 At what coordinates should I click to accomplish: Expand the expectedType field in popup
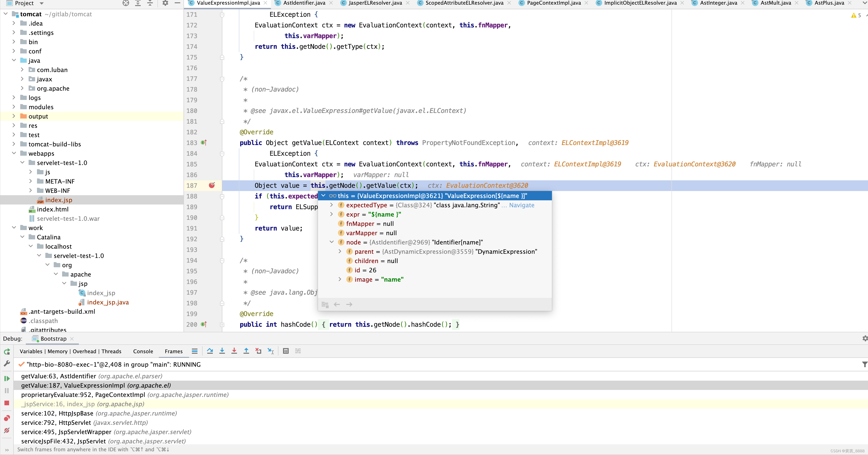(x=332, y=205)
